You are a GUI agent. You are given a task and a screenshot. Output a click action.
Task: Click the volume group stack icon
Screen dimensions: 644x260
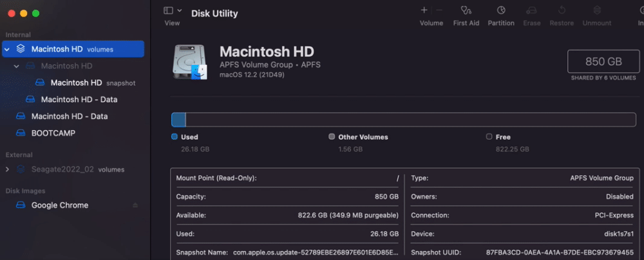click(x=21, y=49)
